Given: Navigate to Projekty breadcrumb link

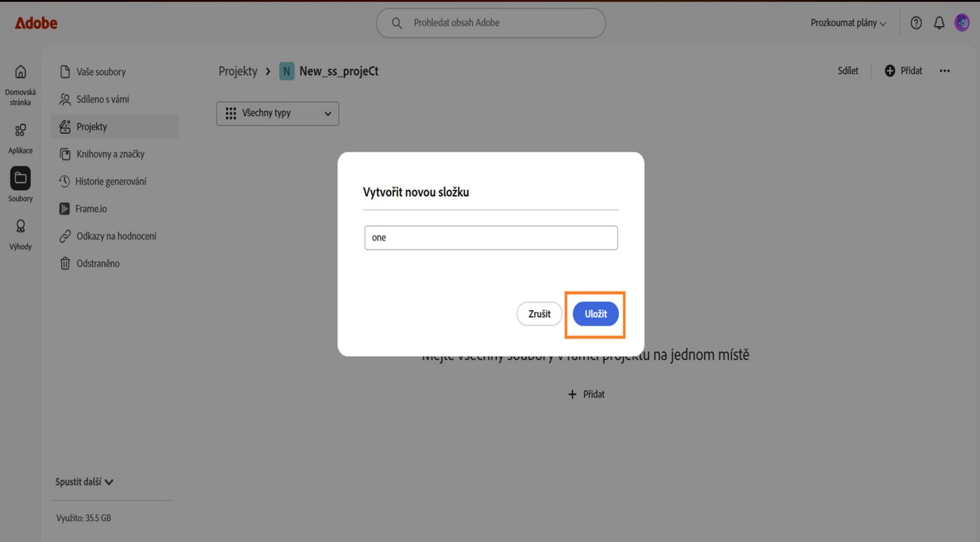Looking at the screenshot, I should tap(238, 71).
